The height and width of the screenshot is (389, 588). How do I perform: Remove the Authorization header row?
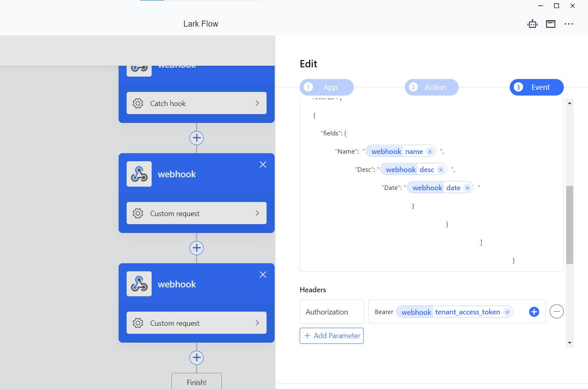pos(557,311)
